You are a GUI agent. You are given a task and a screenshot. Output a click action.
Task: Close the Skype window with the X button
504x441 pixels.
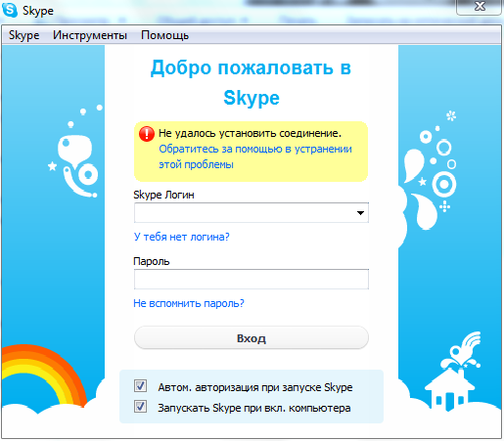coord(480,7)
